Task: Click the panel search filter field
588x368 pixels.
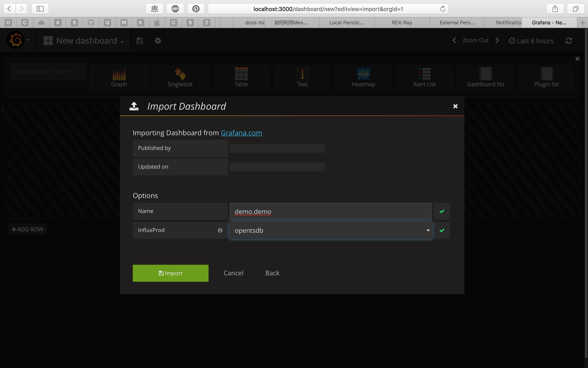Action: click(x=49, y=72)
